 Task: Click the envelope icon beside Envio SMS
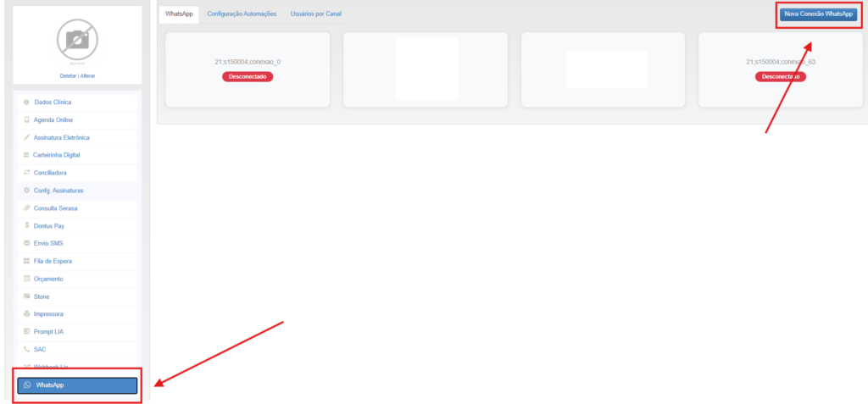26,244
